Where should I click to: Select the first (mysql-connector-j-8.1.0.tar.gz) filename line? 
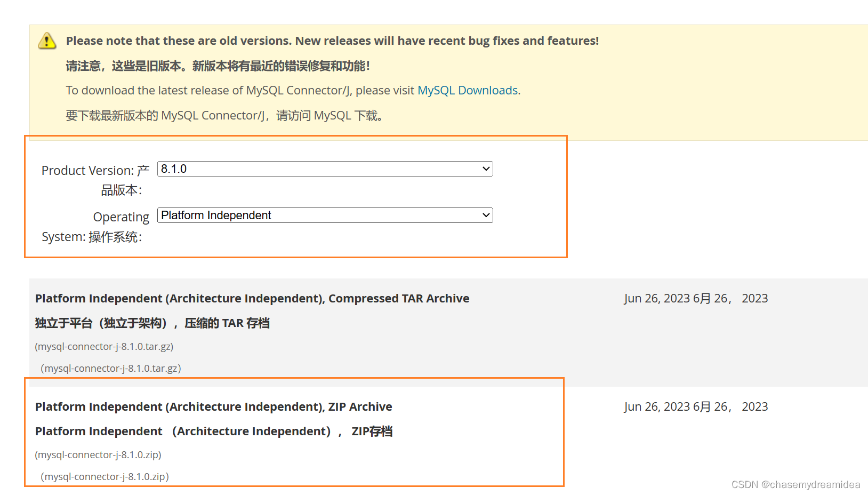(104, 347)
